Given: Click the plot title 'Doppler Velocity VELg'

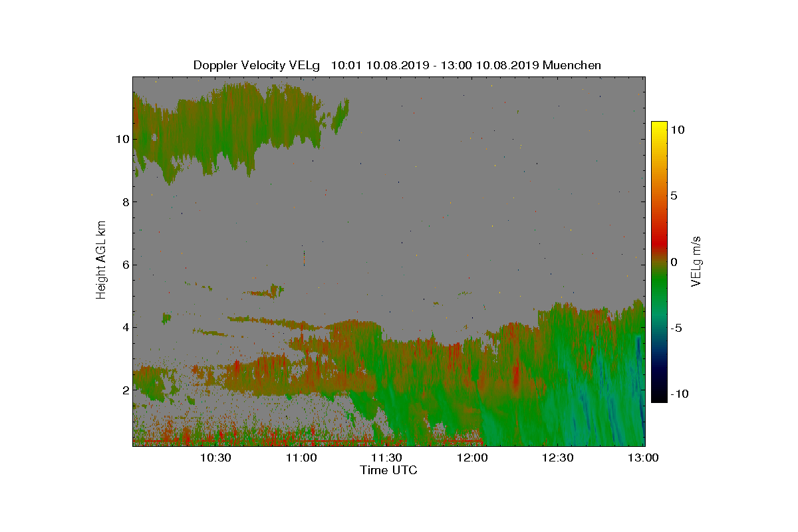Looking at the screenshot, I should pos(257,65).
